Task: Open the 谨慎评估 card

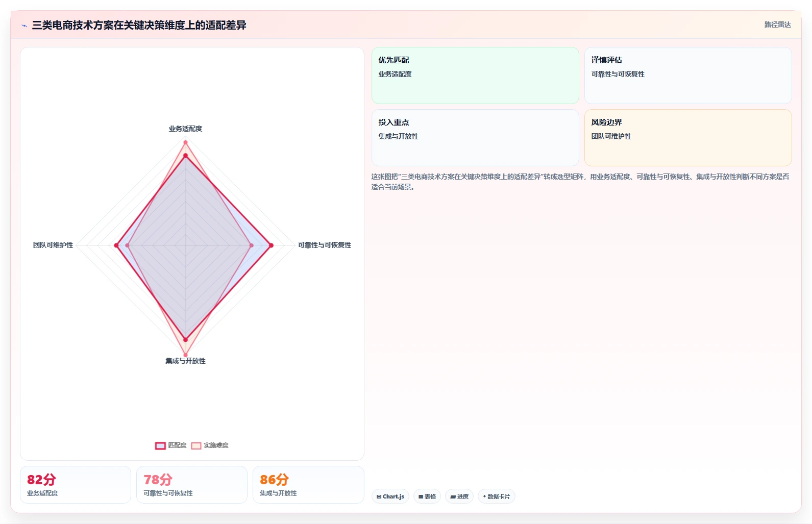Action: point(688,76)
